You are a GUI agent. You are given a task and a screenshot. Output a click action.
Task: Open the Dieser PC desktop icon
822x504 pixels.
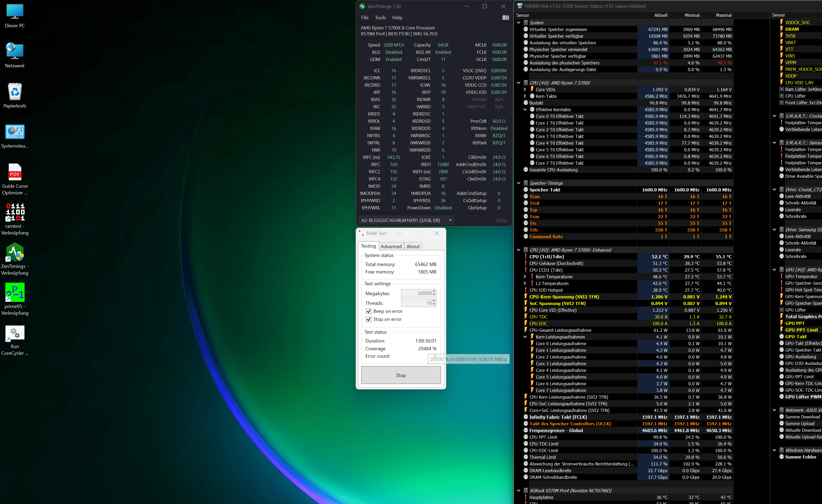[x=15, y=16]
